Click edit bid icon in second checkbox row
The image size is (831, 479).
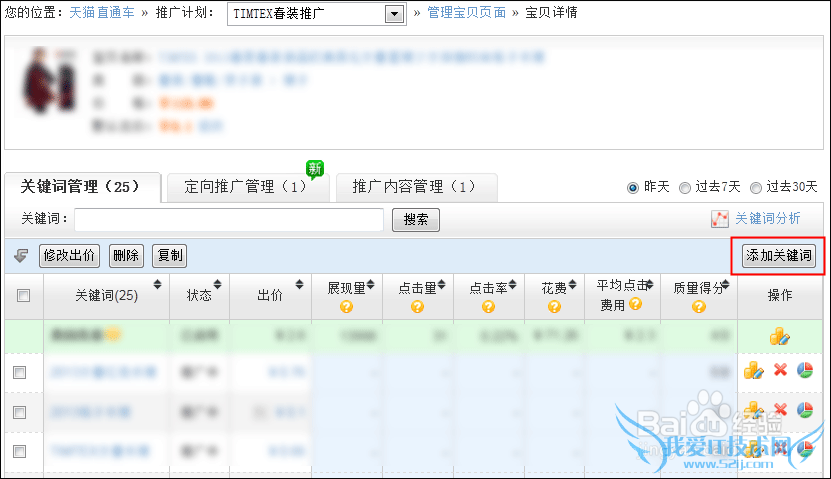[x=754, y=410]
